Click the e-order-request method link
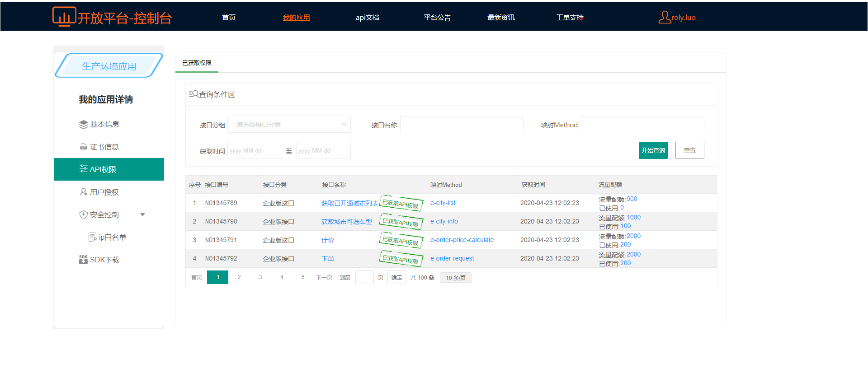 452,258
